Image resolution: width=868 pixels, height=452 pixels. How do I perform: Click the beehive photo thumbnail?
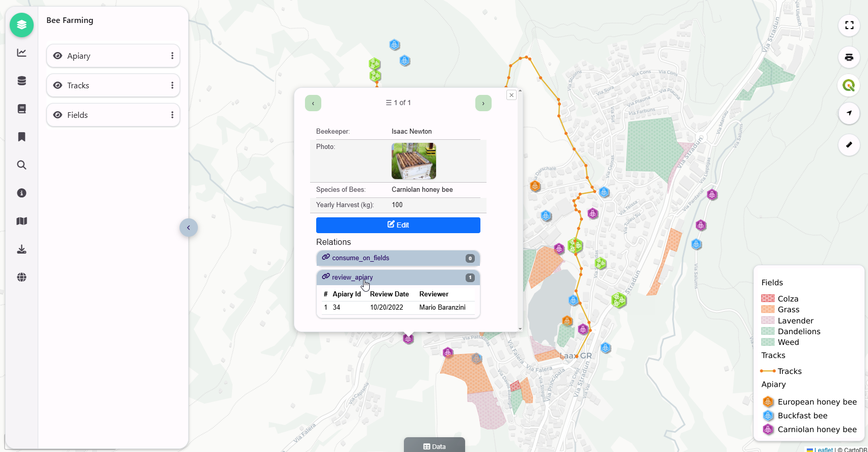point(414,161)
